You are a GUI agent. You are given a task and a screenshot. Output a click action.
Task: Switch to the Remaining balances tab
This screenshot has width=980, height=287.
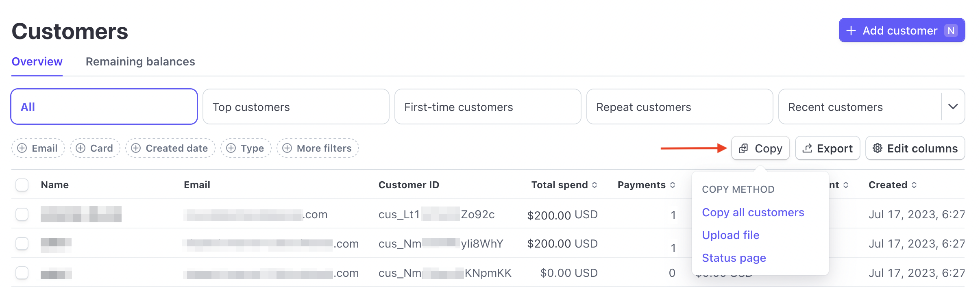coord(140,62)
